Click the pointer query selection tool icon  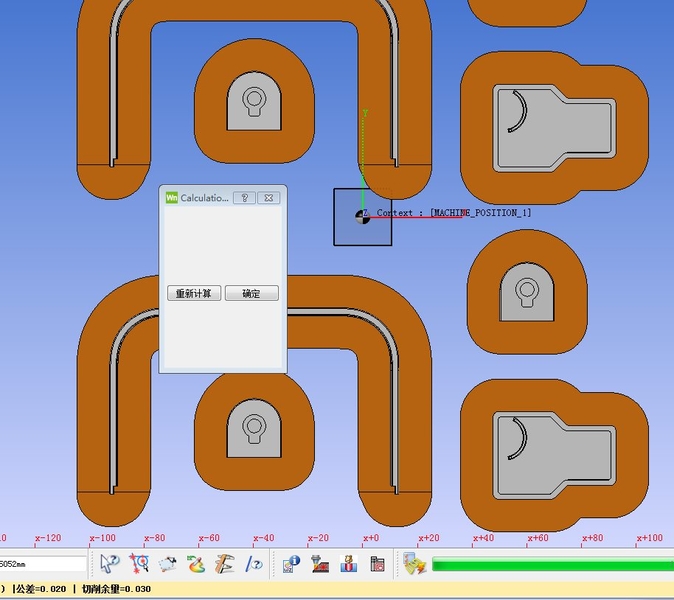tap(109, 565)
